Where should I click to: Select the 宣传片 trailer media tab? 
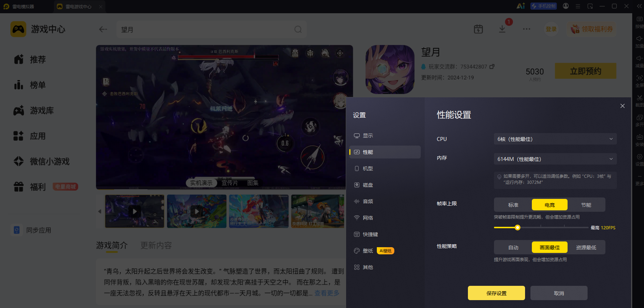(x=230, y=183)
